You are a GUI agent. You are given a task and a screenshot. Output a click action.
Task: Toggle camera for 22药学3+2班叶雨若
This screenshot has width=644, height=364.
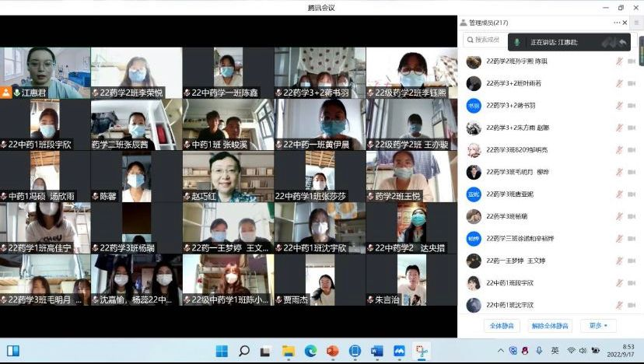click(631, 83)
